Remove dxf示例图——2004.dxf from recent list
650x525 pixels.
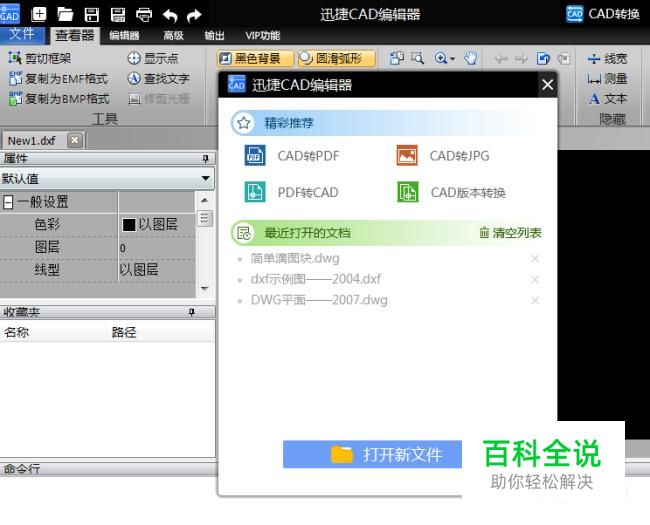tap(535, 280)
